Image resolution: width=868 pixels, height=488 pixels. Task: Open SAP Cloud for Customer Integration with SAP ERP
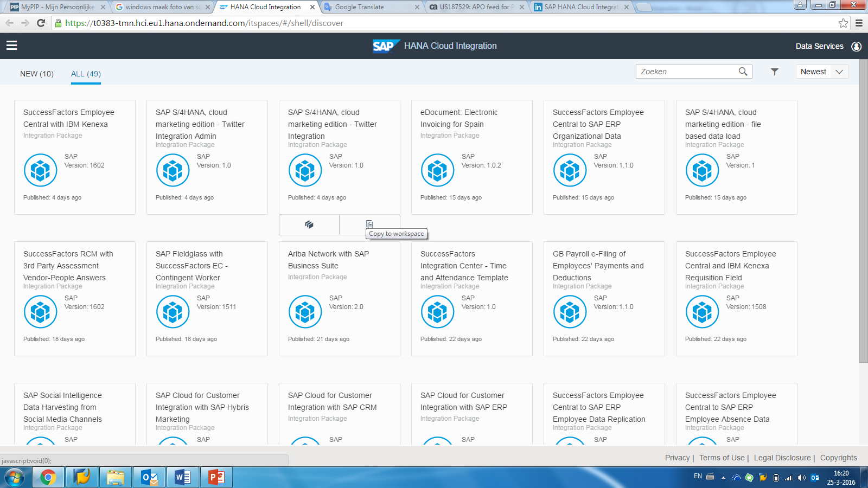coord(464,401)
